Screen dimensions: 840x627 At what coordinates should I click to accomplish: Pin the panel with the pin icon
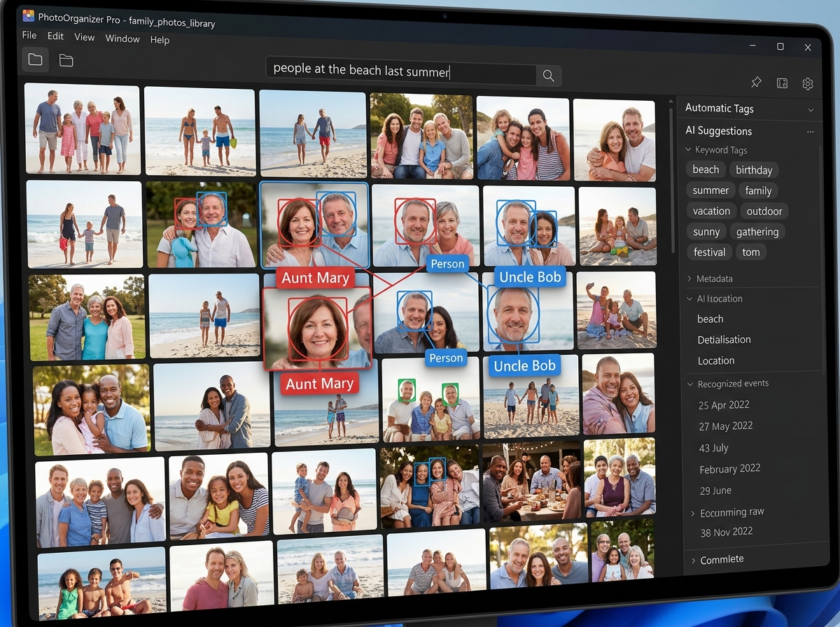[756, 83]
